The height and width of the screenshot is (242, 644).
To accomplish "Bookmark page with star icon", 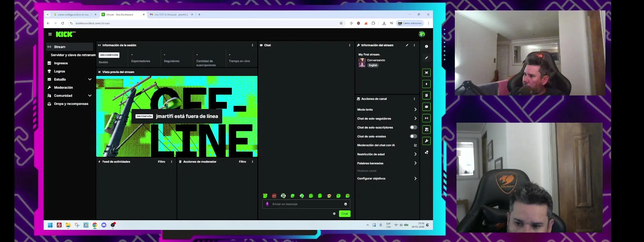I will point(341,23).
